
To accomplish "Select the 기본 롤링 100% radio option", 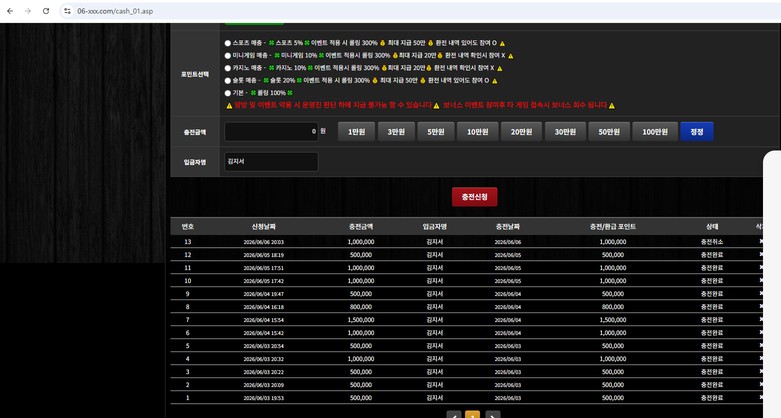I will pos(228,93).
